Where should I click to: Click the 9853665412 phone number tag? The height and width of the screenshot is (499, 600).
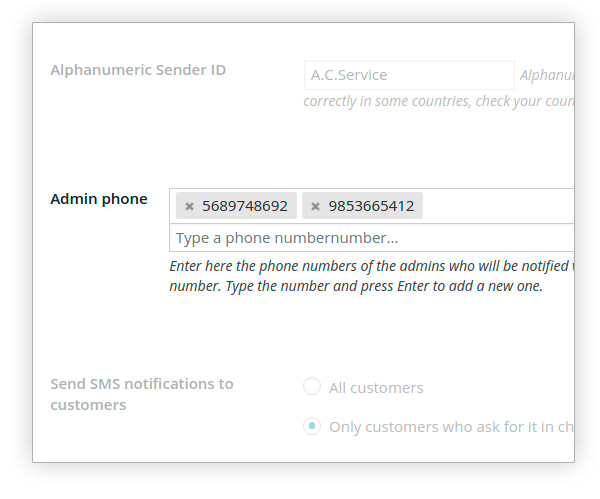pyautogui.click(x=362, y=206)
